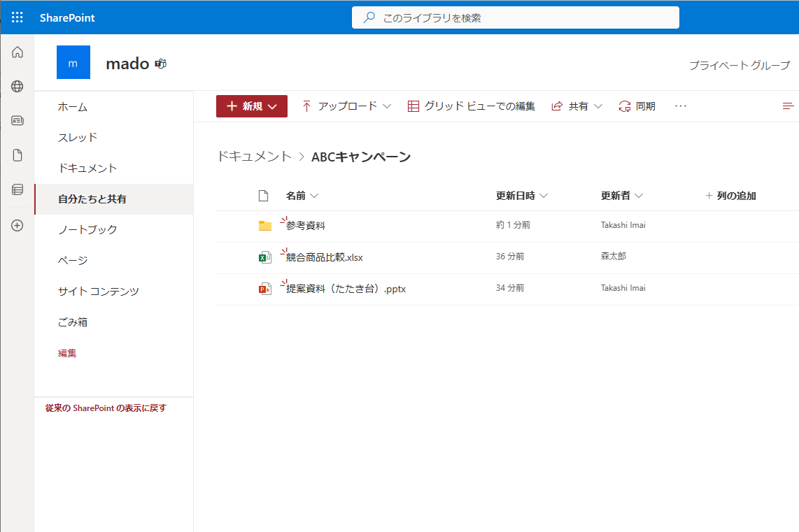Select the Home icon in the left rail

(x=17, y=52)
